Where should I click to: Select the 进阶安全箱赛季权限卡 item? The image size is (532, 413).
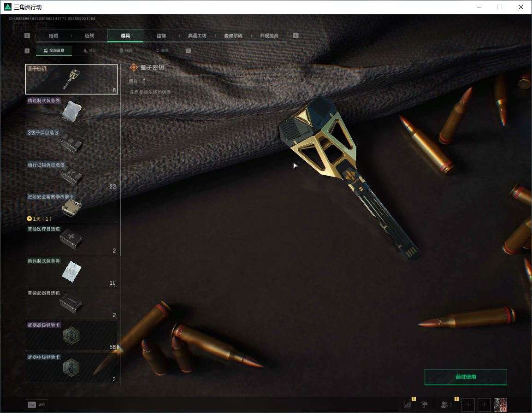point(71,207)
